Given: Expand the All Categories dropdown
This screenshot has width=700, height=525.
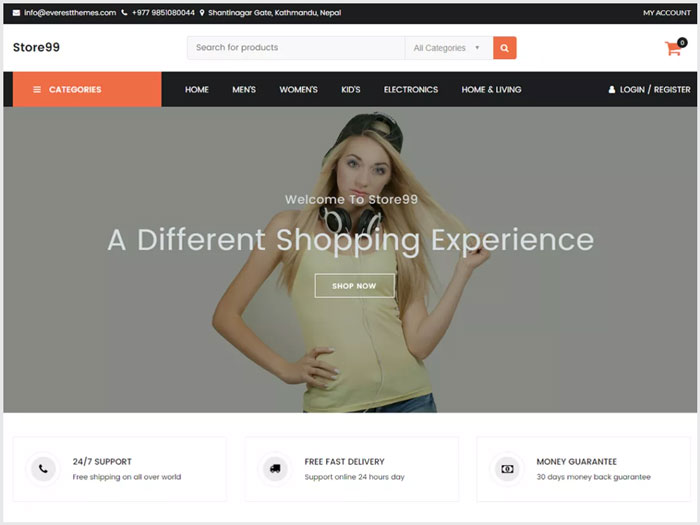Looking at the screenshot, I should pos(447,48).
